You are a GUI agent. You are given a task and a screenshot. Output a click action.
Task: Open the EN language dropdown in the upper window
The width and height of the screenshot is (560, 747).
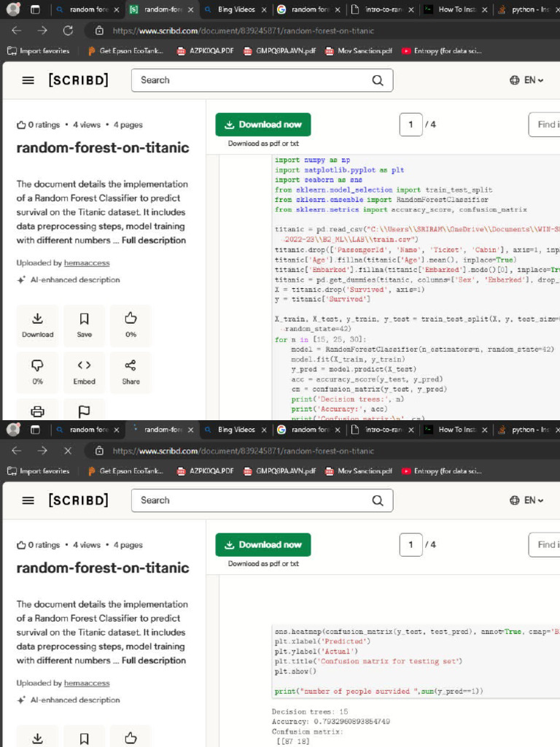[526, 80]
